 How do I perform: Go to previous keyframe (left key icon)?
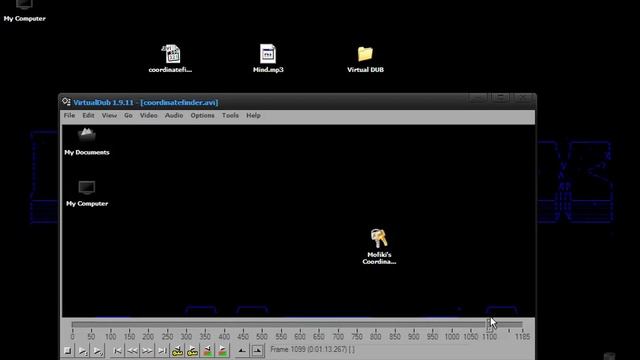pyautogui.click(x=178, y=351)
